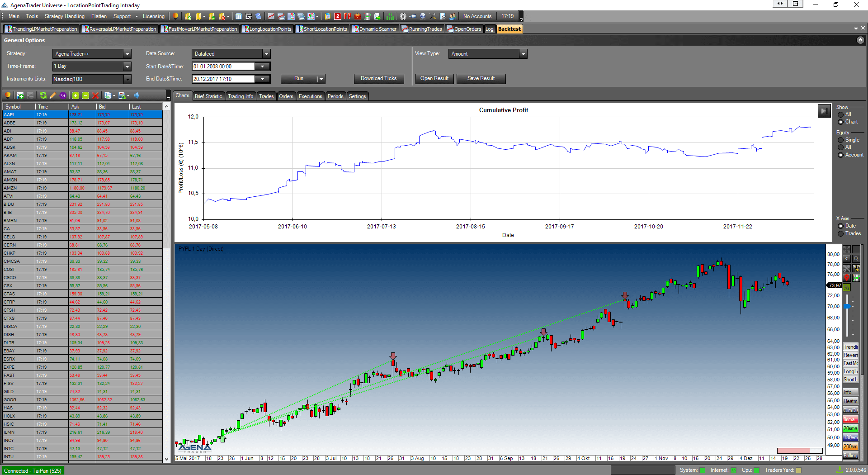This screenshot has width=868, height=475.
Task: Open the Start Date&Time picker arrow
Action: click(262, 66)
